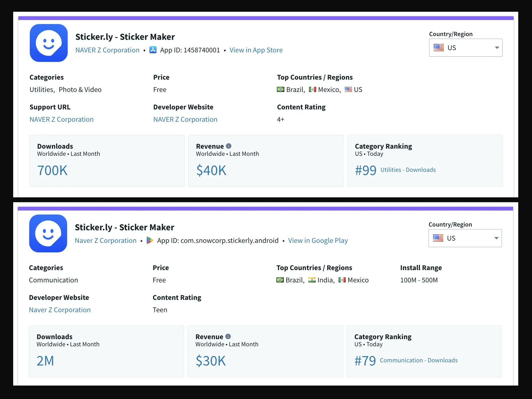Click the App Store logo icon beside App ID 1458740001
This screenshot has width=532, height=399.
point(153,50)
